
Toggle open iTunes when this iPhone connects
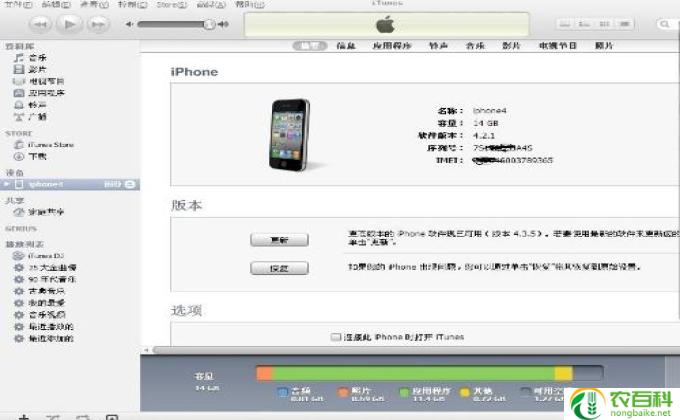336,337
